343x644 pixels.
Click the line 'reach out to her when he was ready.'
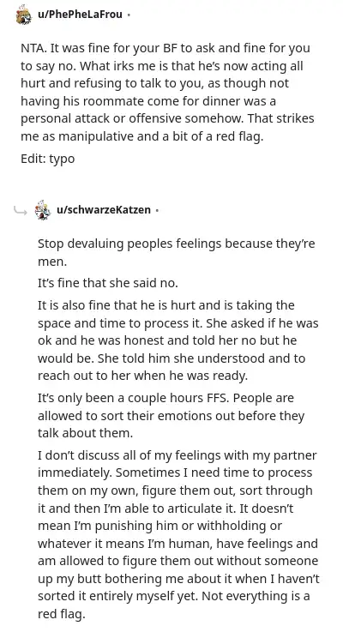(142, 376)
